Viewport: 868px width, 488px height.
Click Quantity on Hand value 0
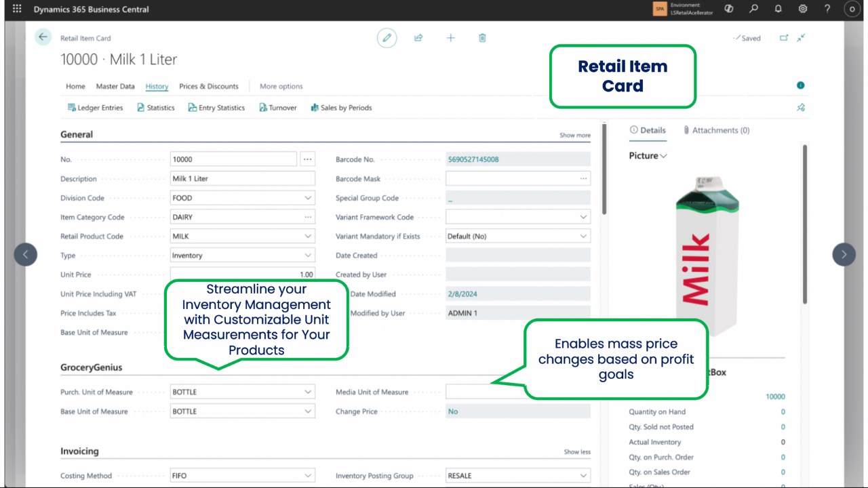[783, 412]
